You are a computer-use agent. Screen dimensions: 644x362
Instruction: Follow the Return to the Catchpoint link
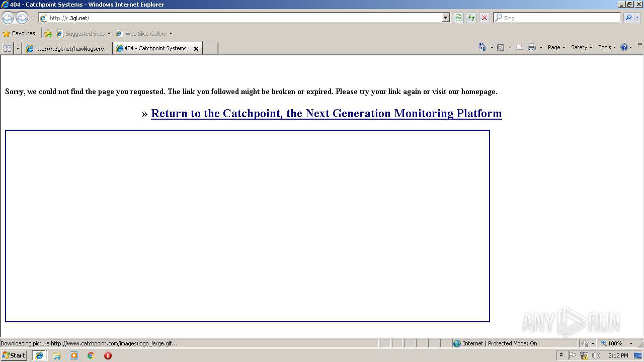tap(326, 113)
